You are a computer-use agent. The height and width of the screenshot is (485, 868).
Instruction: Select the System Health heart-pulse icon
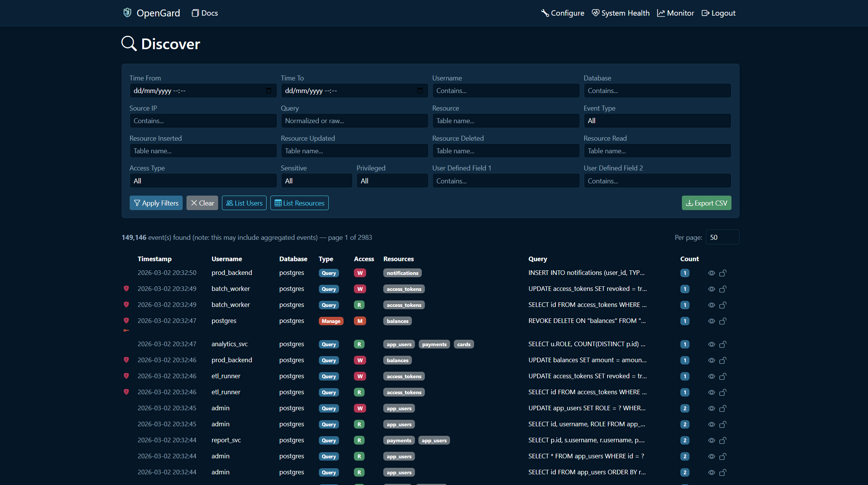595,13
